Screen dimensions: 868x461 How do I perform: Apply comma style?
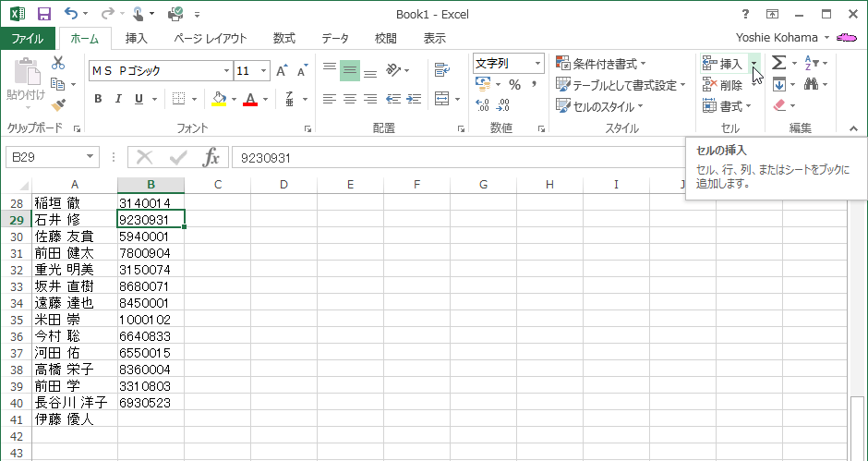coord(535,85)
